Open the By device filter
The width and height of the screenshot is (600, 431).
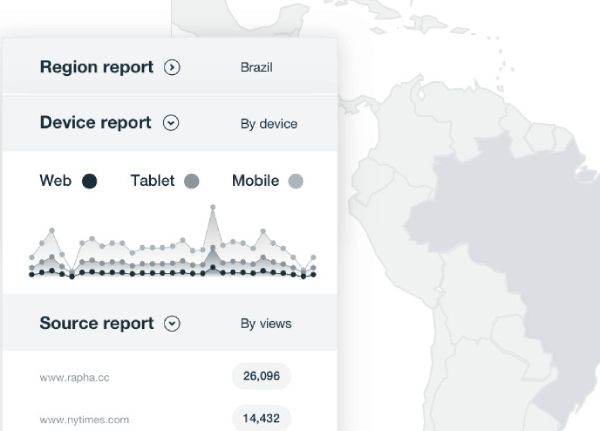pos(268,125)
